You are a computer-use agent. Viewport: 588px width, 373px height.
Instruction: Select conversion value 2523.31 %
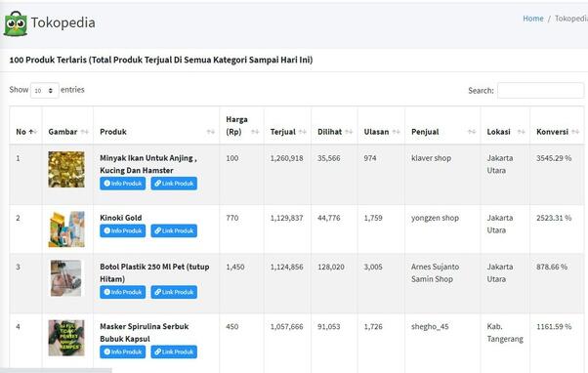point(554,218)
